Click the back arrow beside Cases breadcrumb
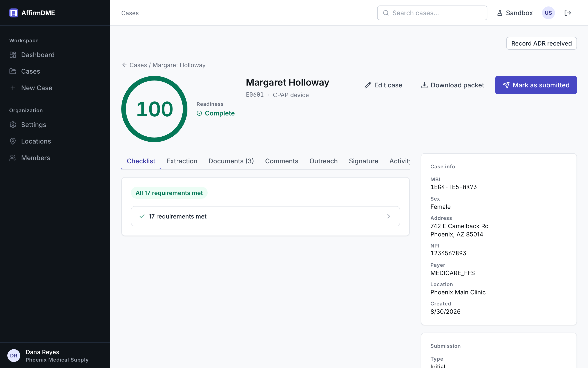588x368 pixels. 124,65
